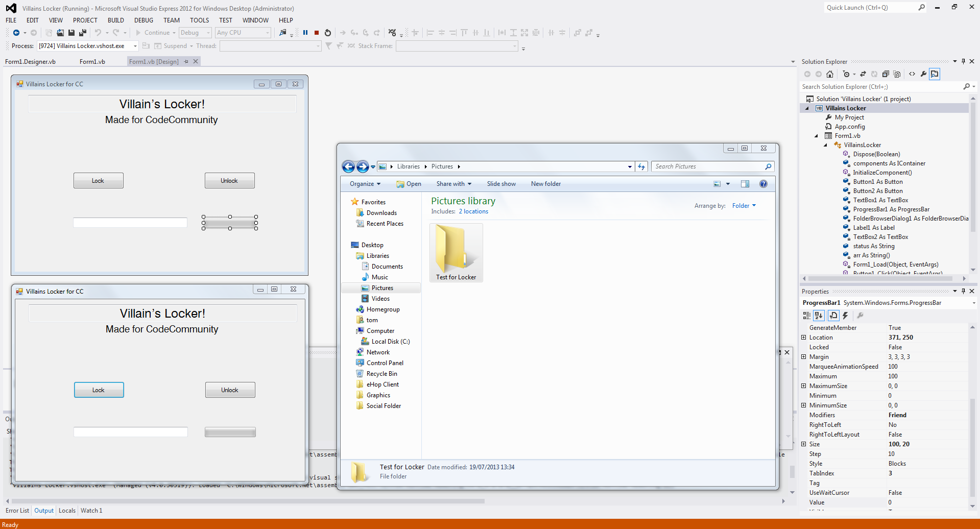Select the progress bar in the designer form

230,223
